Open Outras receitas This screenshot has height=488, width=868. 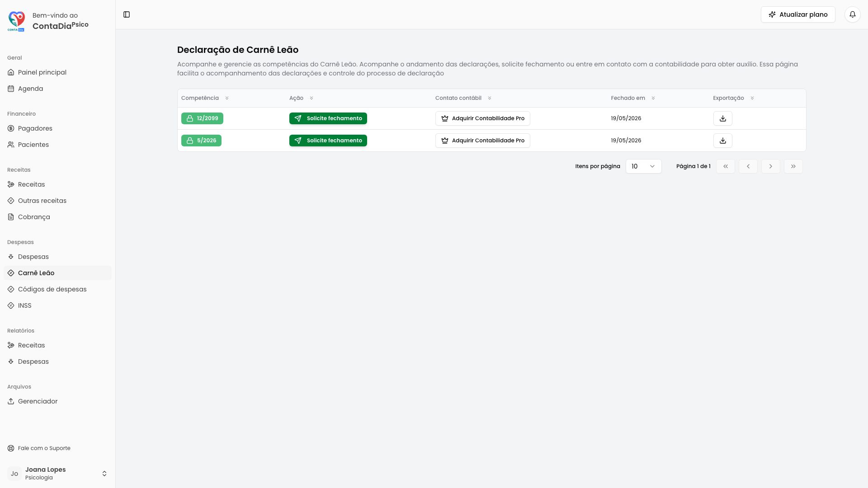pos(57,201)
